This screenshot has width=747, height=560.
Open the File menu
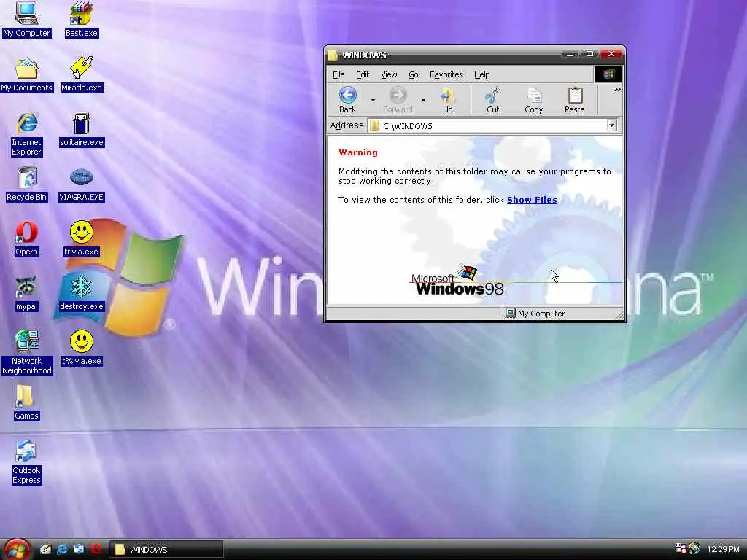(338, 74)
